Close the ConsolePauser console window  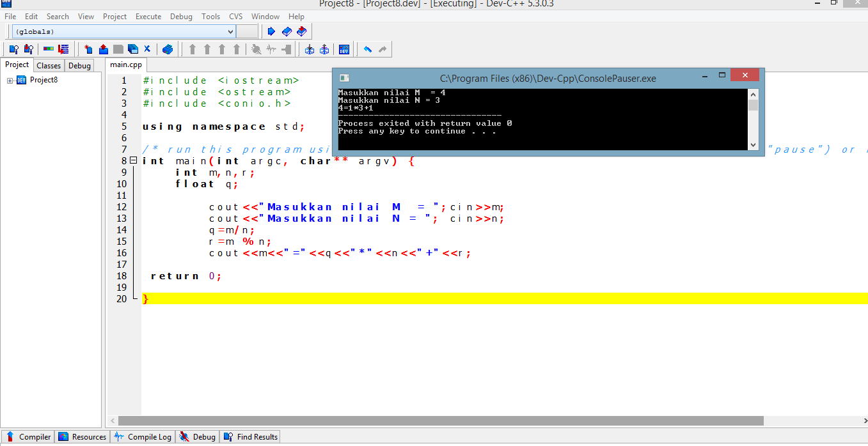tap(745, 75)
